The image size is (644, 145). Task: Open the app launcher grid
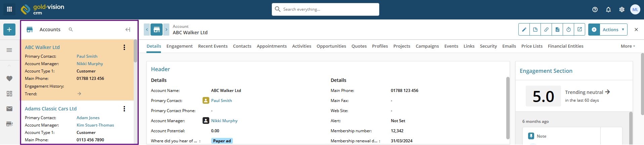click(x=9, y=9)
